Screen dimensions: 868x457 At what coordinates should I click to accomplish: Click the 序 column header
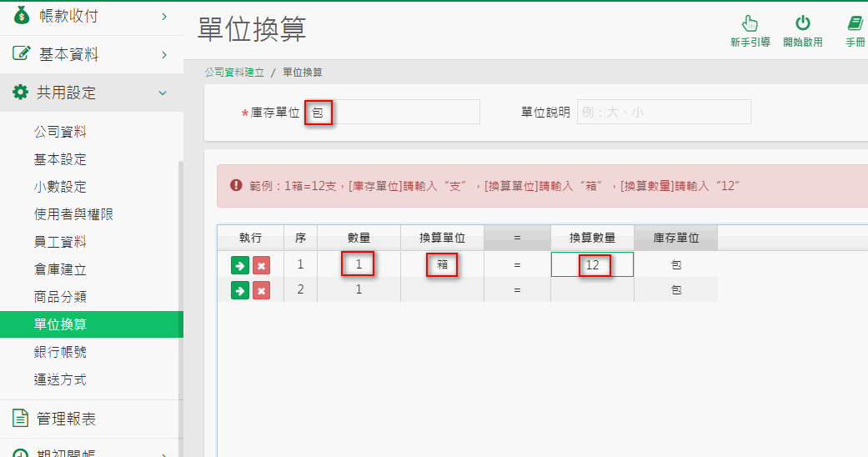coord(300,238)
